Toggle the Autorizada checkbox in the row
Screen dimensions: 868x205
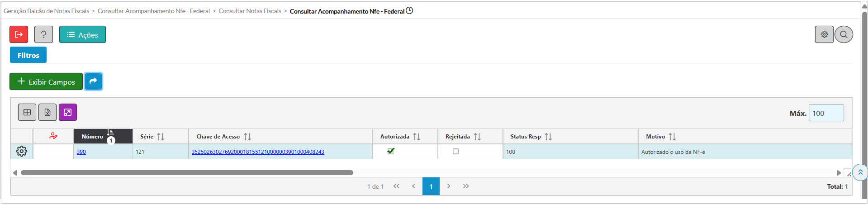tap(391, 152)
